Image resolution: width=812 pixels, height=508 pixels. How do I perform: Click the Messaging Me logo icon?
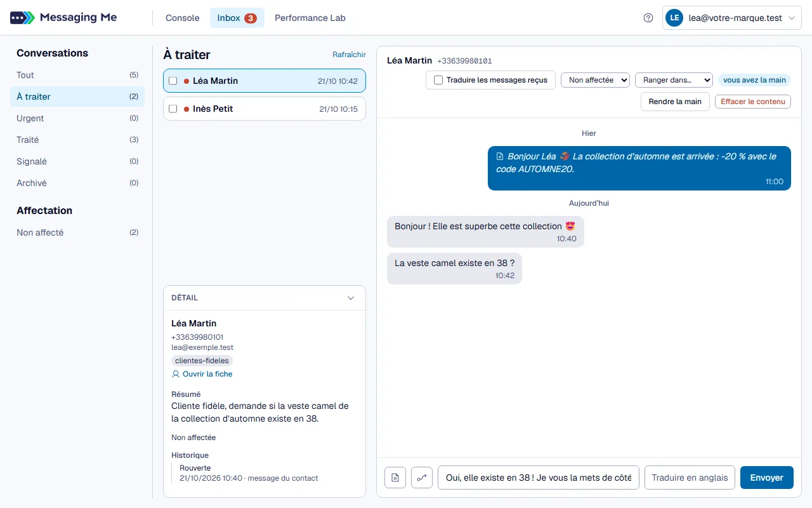pos(23,18)
